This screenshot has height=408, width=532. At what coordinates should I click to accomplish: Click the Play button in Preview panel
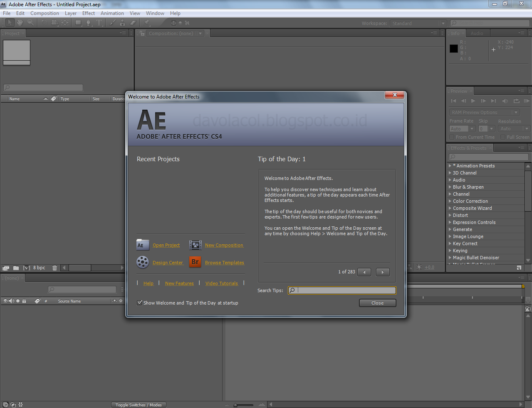click(473, 101)
